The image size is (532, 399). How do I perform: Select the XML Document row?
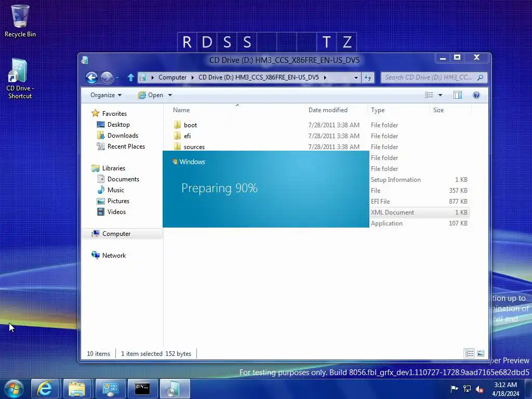pos(419,212)
